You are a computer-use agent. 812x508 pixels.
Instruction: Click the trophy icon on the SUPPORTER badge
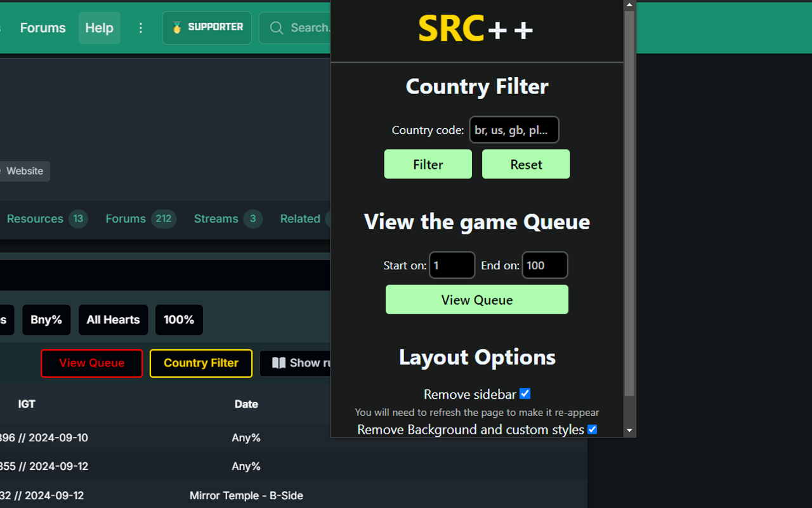point(176,27)
